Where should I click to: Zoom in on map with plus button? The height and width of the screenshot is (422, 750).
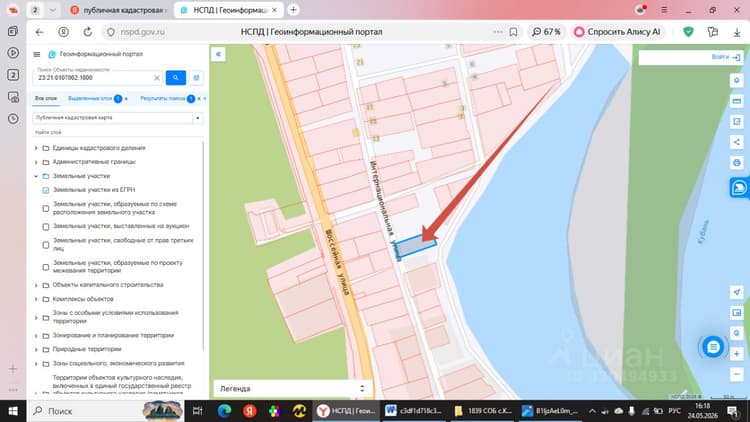737,354
